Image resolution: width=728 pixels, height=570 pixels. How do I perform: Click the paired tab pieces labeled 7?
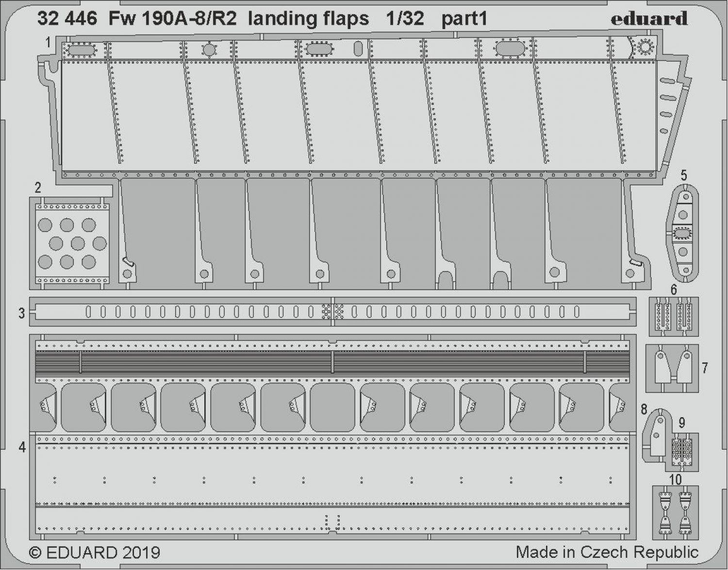(672, 368)
